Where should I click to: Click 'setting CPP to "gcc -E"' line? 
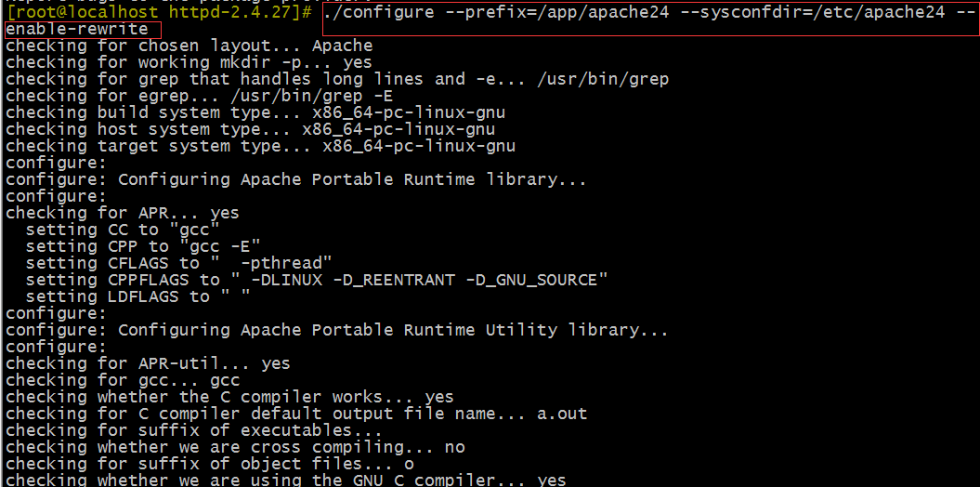click(143, 247)
